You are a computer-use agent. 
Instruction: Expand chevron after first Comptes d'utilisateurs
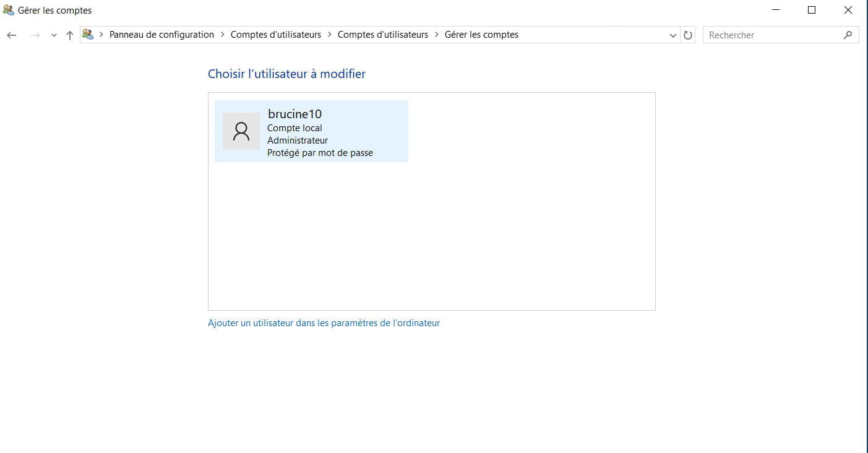tap(330, 35)
